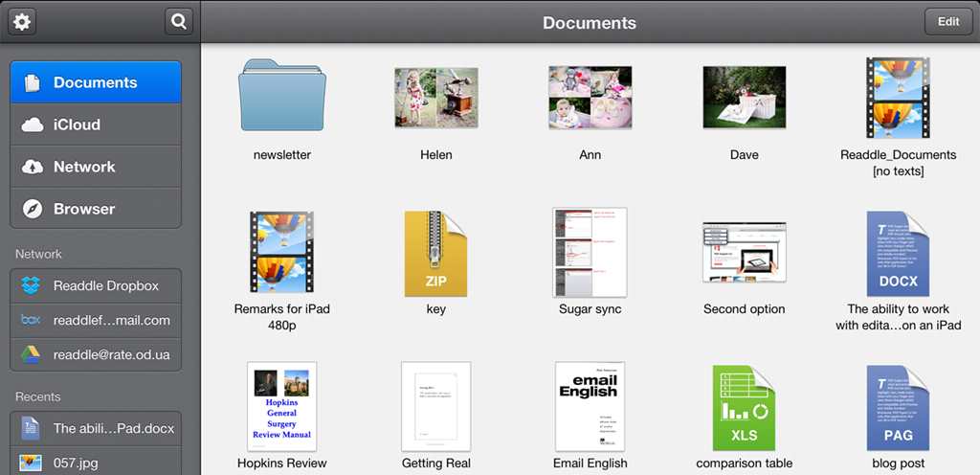Open the blog post PAG file icon

898,408
